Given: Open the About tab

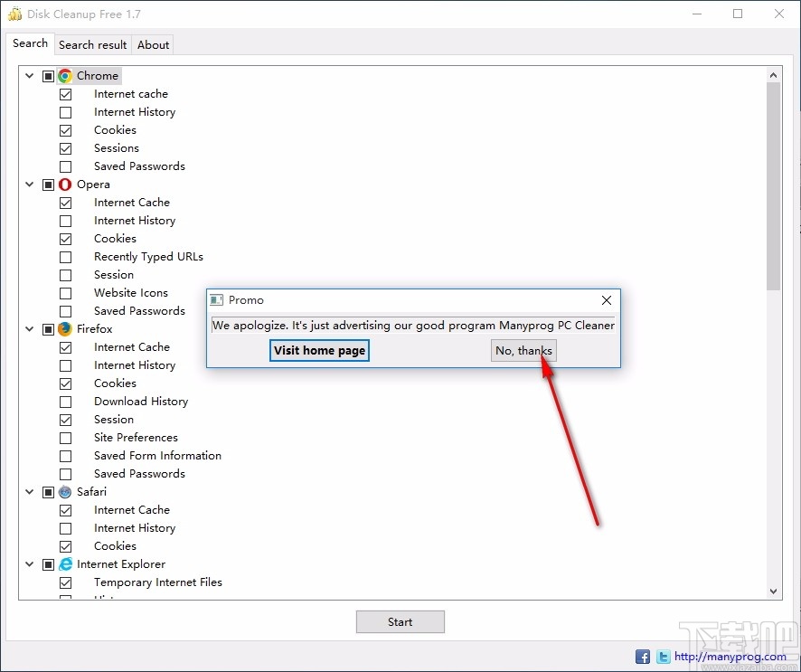Looking at the screenshot, I should (x=153, y=44).
